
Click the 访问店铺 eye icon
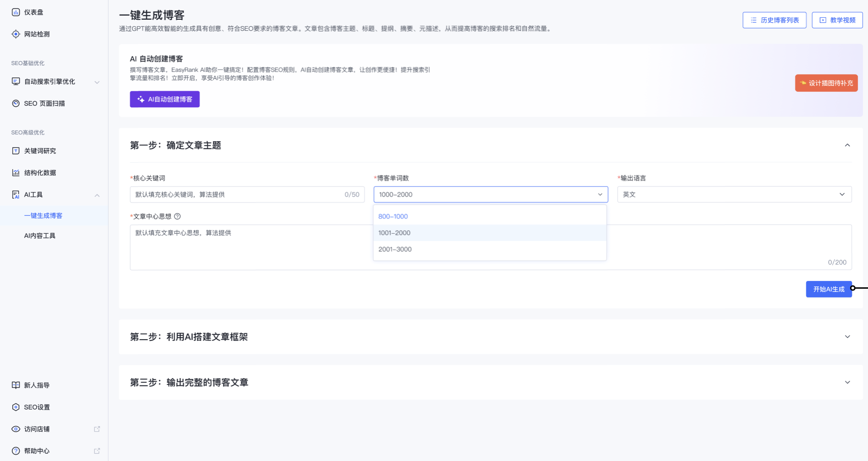point(16,429)
